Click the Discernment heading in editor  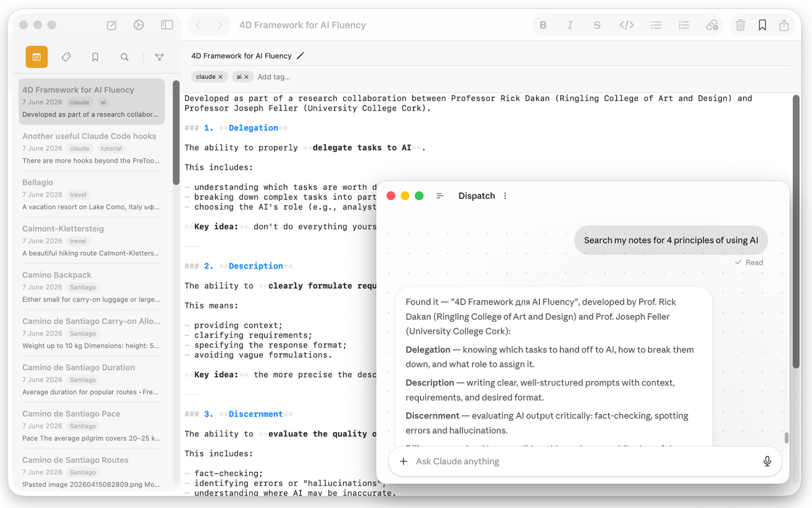[256, 414]
